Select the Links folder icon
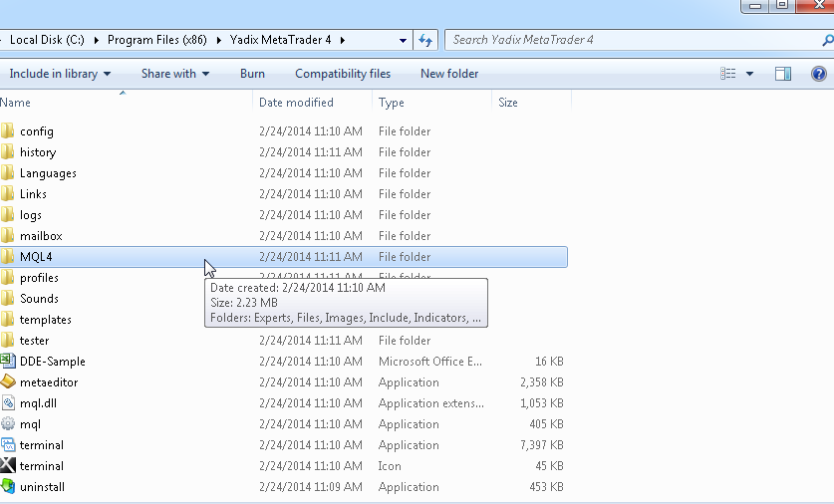The image size is (834, 504). (7, 193)
